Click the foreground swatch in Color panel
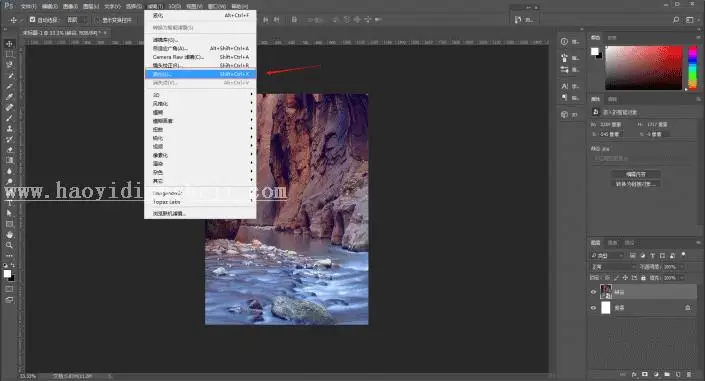This screenshot has height=381, width=705. pos(594,51)
